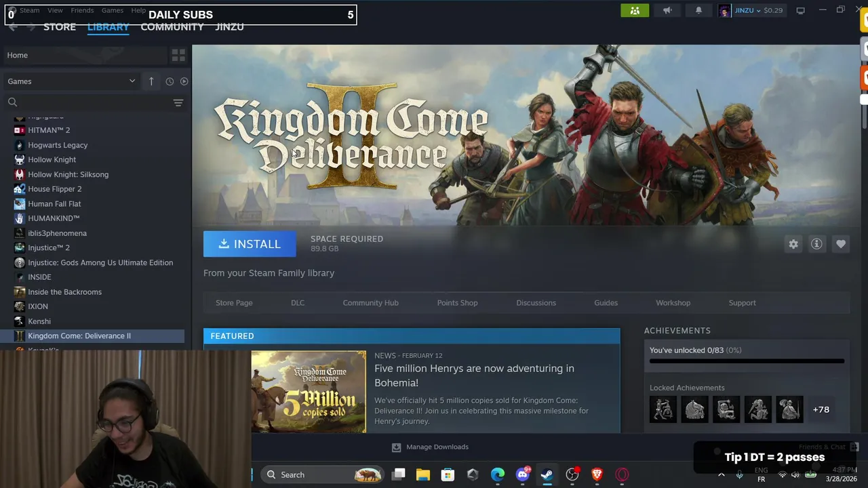Viewport: 868px width, 488px height.
Task: Open the Friends menu
Action: (x=82, y=10)
